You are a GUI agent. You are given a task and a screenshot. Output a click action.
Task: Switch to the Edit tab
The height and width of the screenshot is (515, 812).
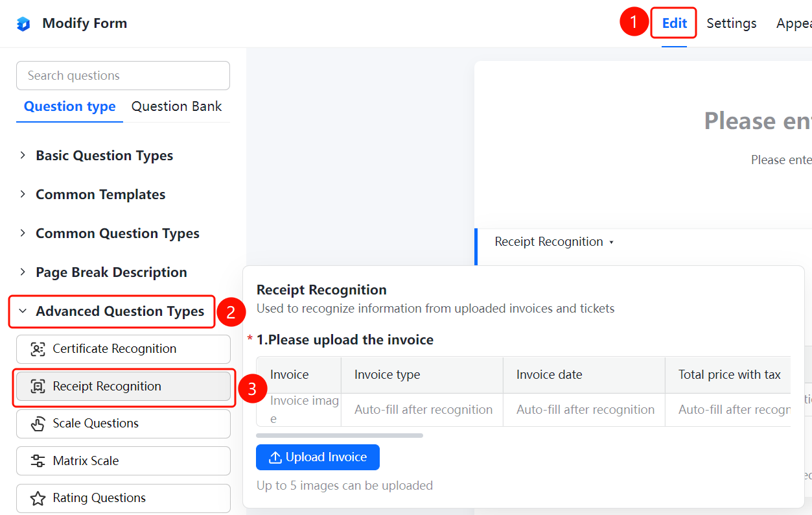[x=674, y=23]
